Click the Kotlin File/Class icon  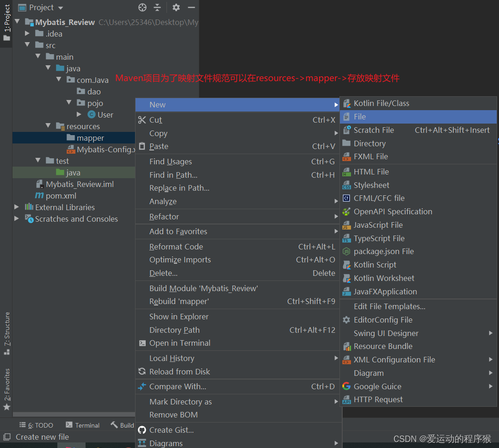coord(346,103)
